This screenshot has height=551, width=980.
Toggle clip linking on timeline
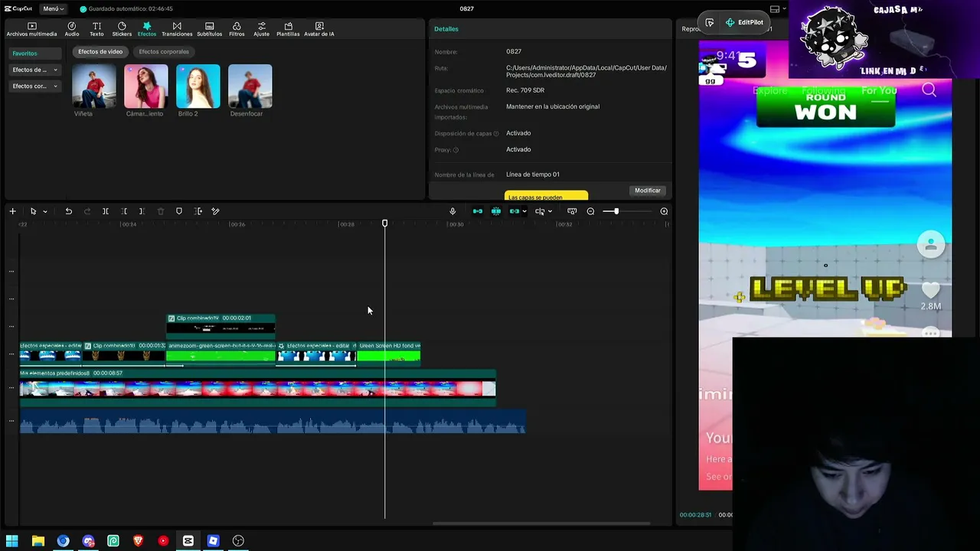[x=514, y=211]
